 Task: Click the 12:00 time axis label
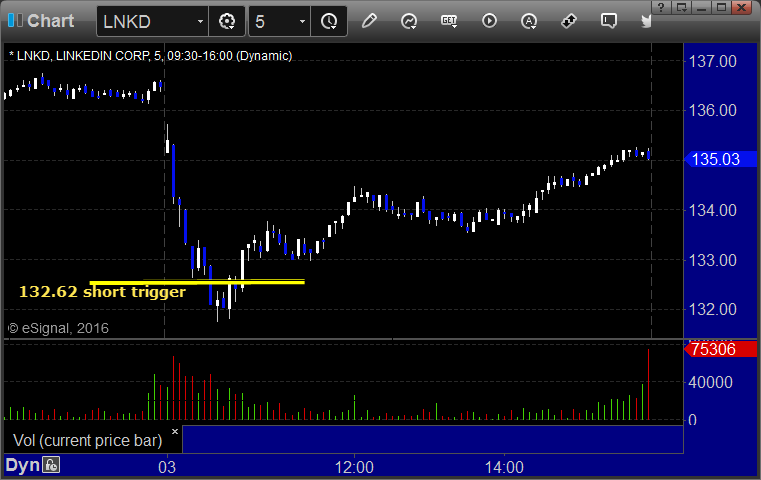[x=354, y=467]
